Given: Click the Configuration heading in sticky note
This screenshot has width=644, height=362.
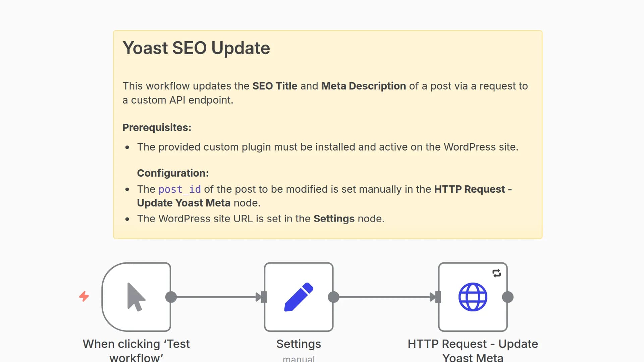Looking at the screenshot, I should [x=173, y=173].
